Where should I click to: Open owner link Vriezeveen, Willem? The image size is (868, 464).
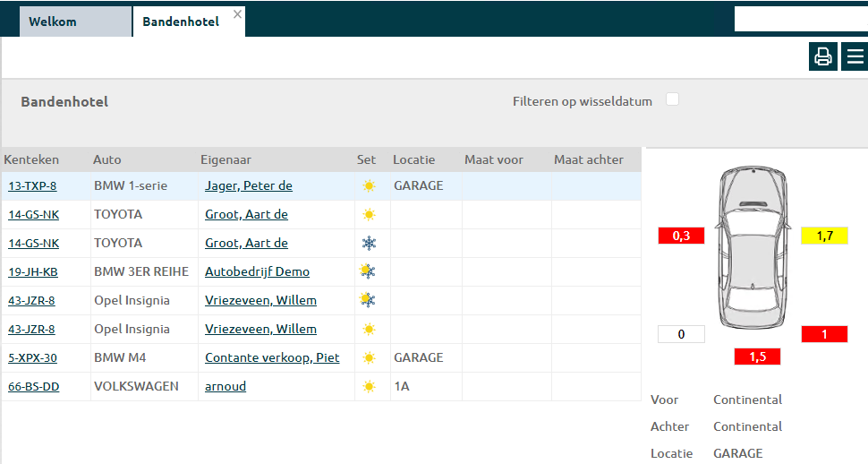[260, 301]
